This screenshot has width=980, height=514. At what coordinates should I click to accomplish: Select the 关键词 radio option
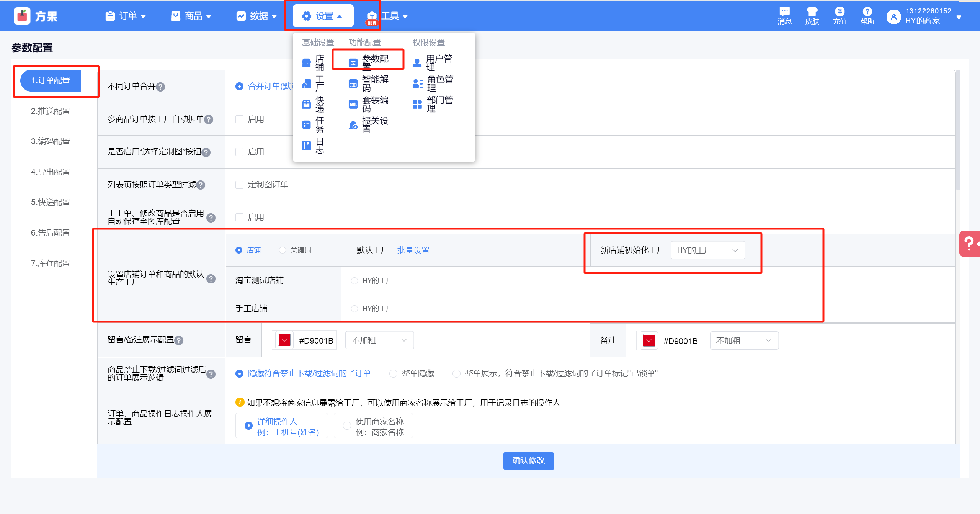[x=283, y=250]
